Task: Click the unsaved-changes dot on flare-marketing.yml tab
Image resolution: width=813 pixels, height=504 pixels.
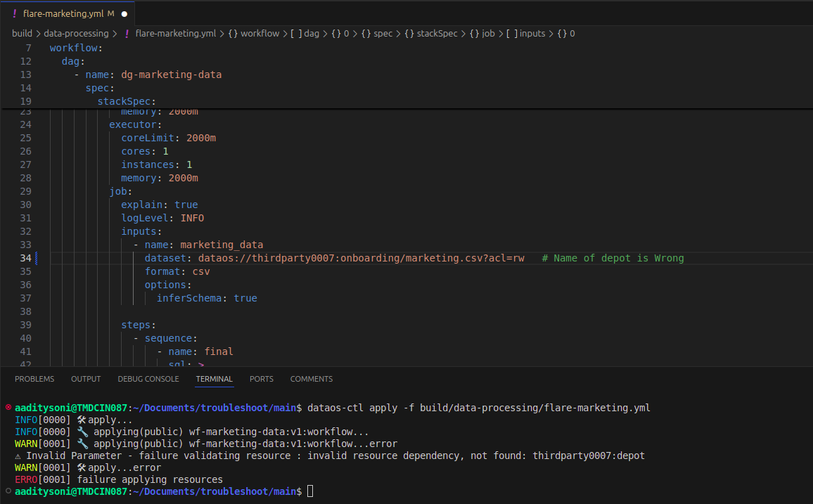Action: 124,14
